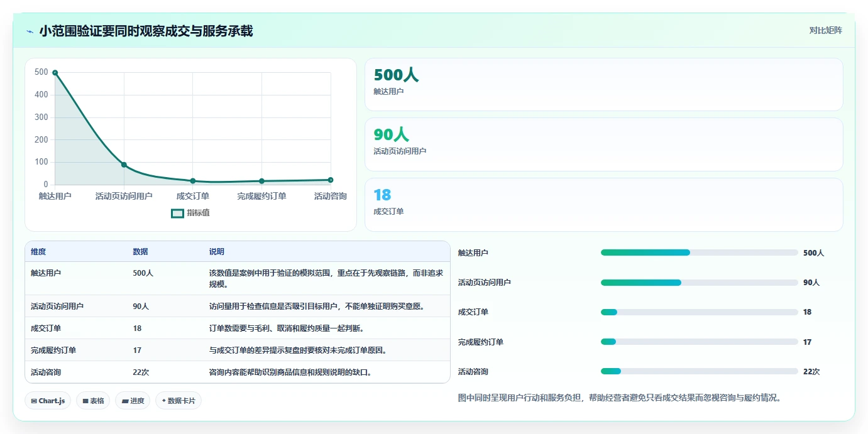
Task: Click the 维度 column header
Action: tap(38, 252)
